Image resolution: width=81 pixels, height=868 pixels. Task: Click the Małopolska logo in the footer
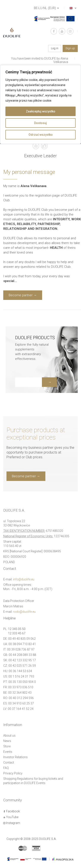coord(62,859)
